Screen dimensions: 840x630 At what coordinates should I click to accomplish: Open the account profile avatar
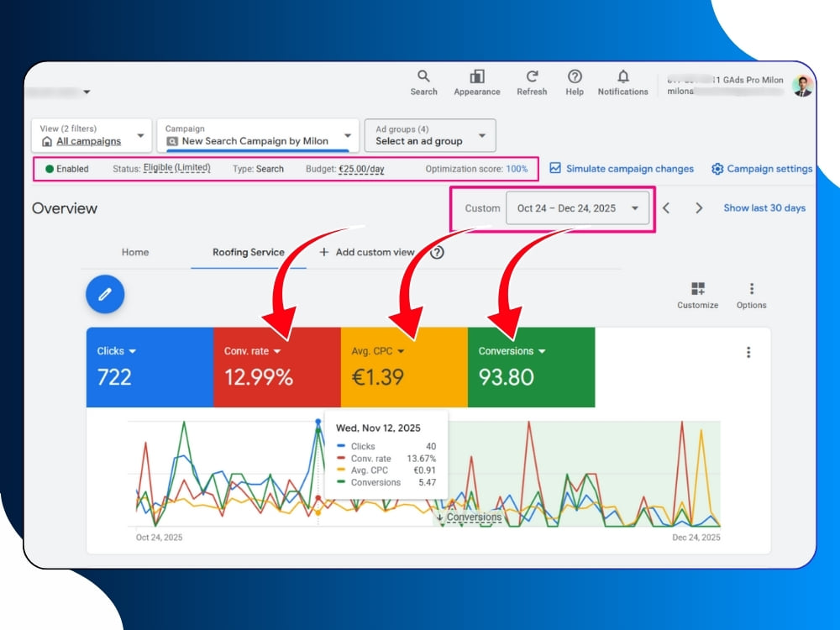(802, 86)
